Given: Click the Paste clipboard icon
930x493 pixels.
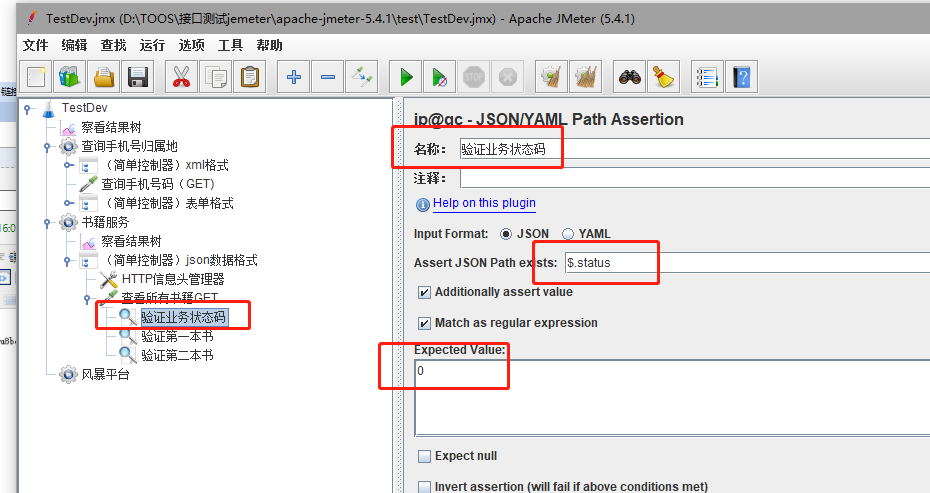Looking at the screenshot, I should coord(250,77).
